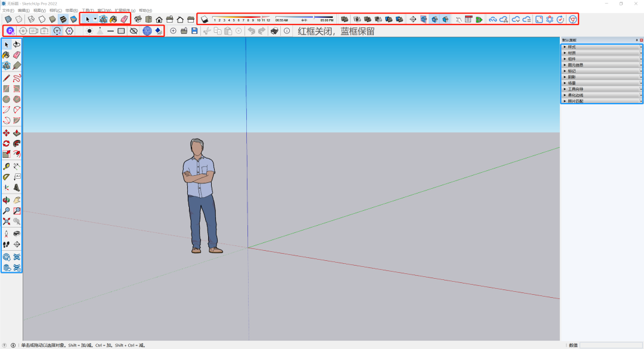Screen dimensions: 644x349
Task: Pick the Tape Measure tool
Action: [x=6, y=167]
